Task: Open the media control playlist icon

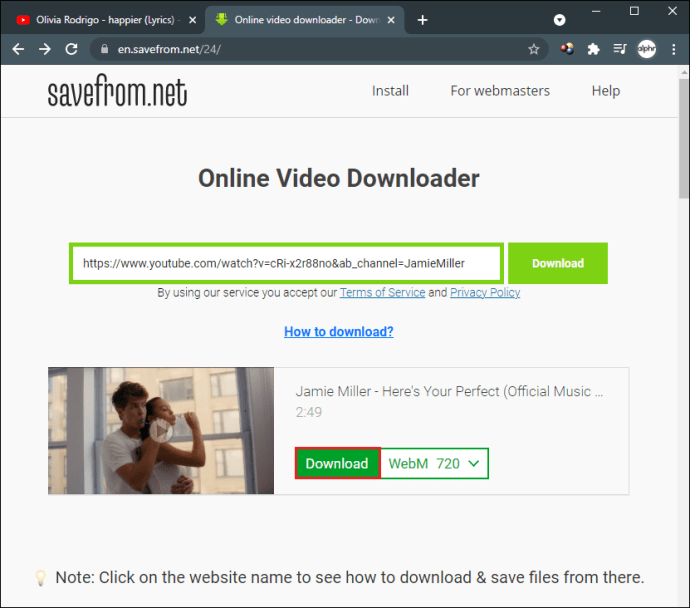Action: point(620,49)
